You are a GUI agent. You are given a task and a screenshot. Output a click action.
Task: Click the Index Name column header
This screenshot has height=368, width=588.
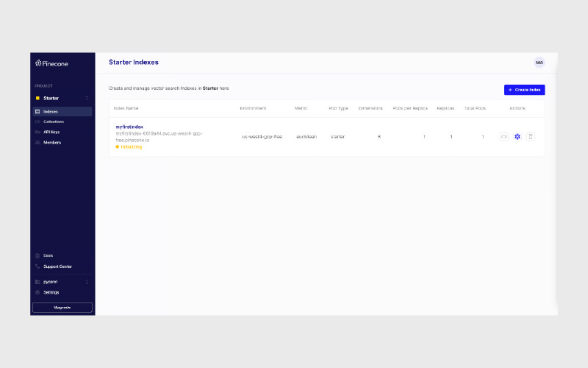tap(126, 108)
